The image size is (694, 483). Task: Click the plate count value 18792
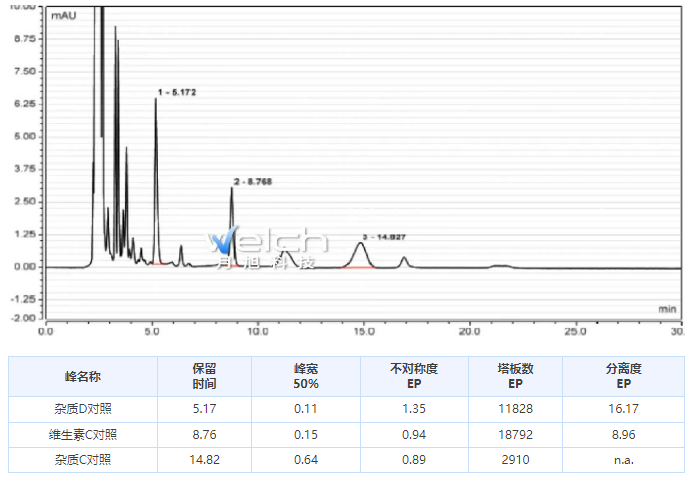point(515,435)
